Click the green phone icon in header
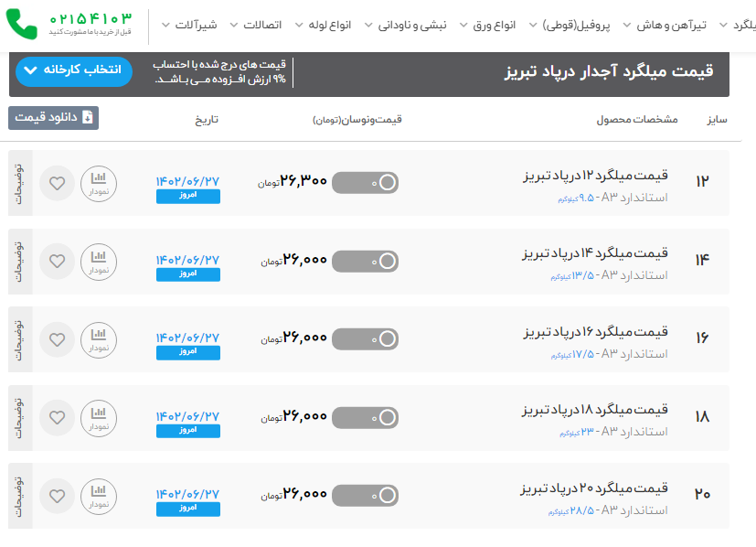The image size is (756, 547). [x=21, y=25]
